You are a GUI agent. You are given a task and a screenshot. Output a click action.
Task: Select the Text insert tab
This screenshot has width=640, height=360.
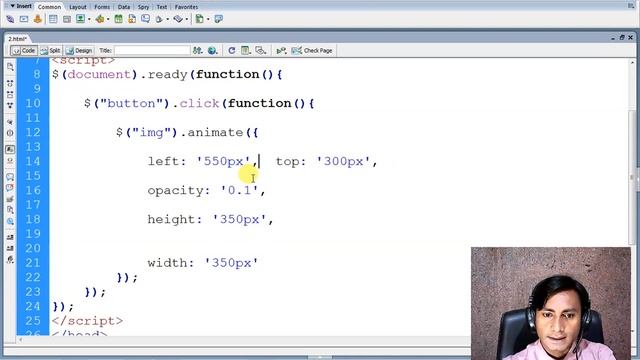(162, 7)
